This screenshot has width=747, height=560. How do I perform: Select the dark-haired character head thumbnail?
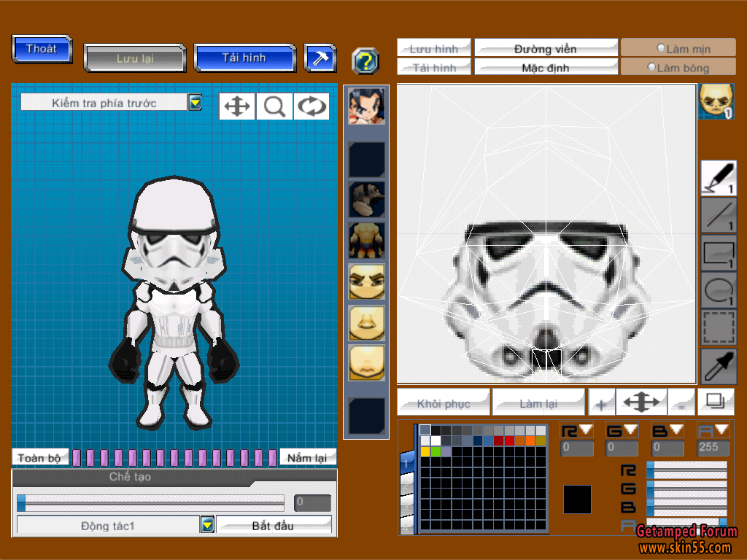(x=366, y=106)
